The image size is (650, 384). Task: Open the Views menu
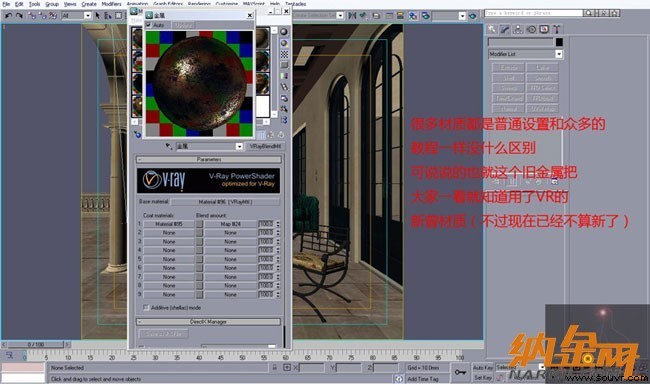(x=70, y=4)
